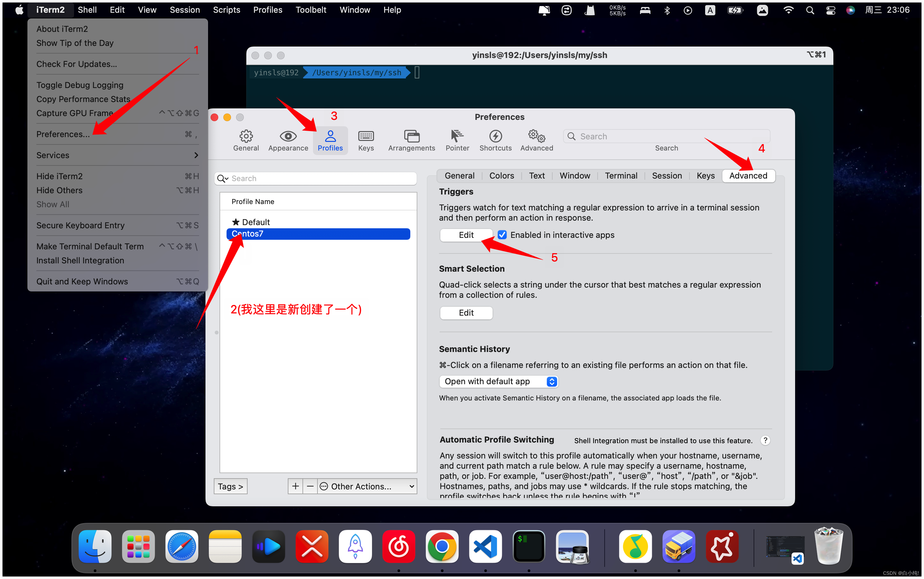The width and height of the screenshot is (924, 579).
Task: Switch to the General profile tab
Action: (459, 175)
